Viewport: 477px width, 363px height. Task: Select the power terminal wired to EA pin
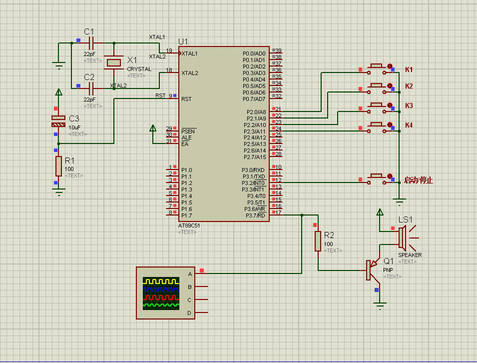(153, 128)
